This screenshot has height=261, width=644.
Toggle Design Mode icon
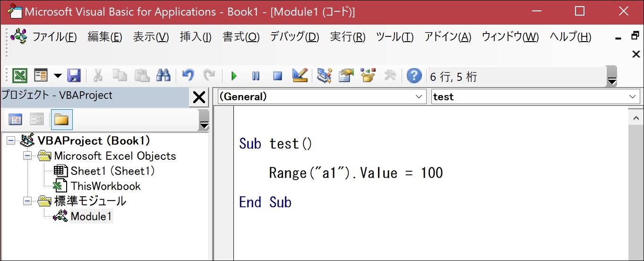tap(300, 76)
